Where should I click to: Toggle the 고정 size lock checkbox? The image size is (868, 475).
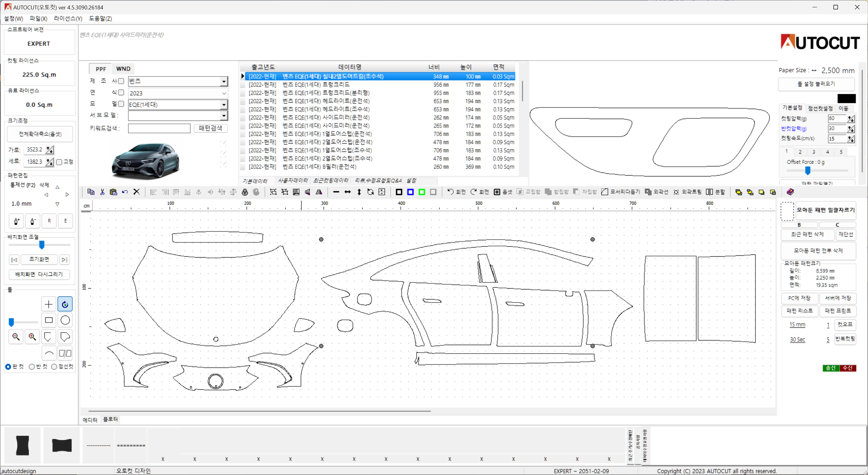(59, 162)
